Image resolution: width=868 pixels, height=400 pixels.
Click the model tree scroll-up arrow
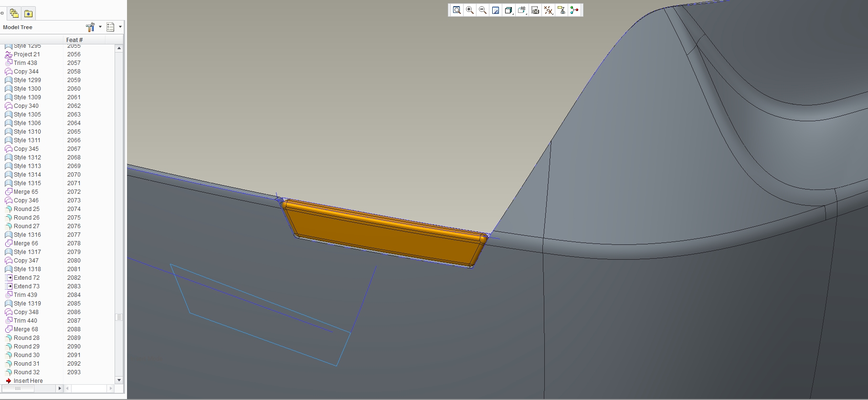coord(119,48)
